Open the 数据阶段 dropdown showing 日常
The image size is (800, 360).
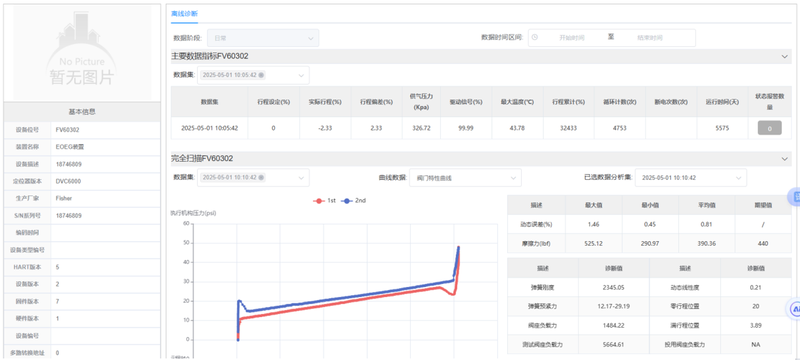(x=263, y=38)
